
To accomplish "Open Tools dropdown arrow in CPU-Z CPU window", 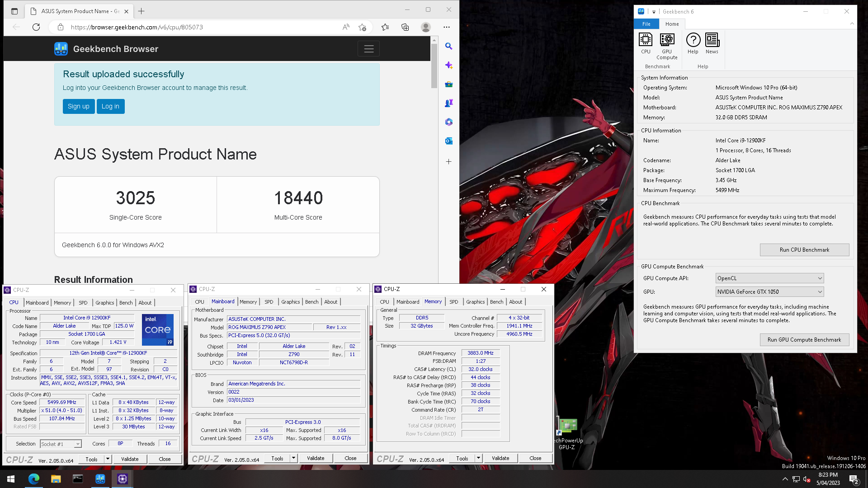I will tap(108, 459).
